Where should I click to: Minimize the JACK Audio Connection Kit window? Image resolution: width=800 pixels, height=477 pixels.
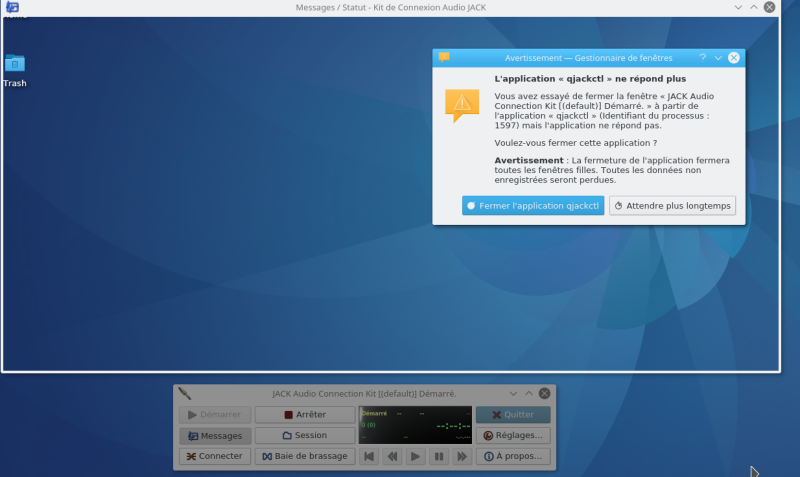[513, 393]
